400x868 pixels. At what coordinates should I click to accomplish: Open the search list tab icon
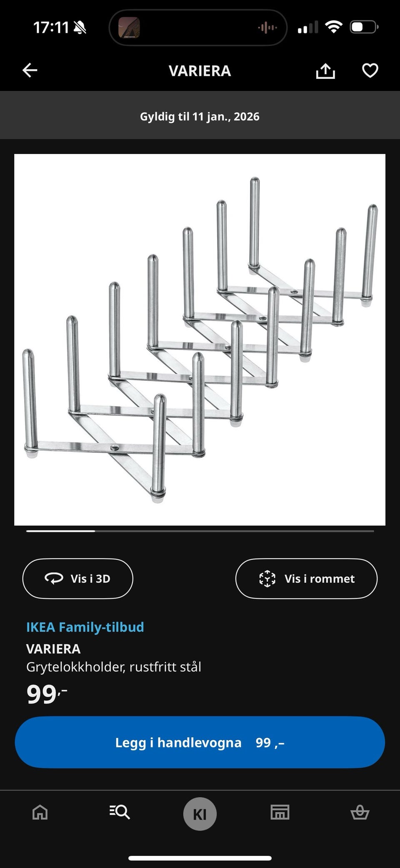tap(120, 813)
